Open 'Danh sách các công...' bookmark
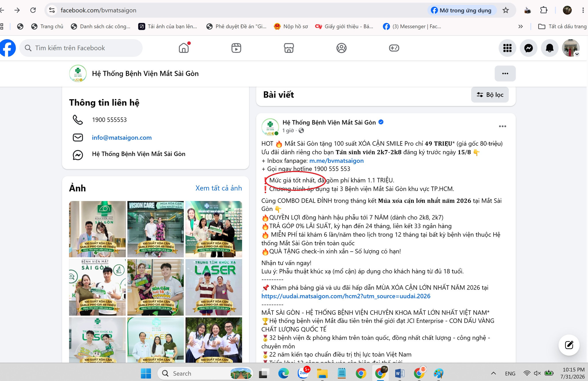 [x=101, y=26]
